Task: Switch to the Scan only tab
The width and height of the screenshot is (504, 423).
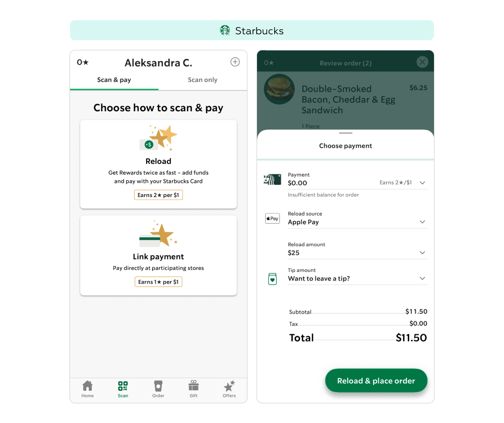Action: coord(203,80)
